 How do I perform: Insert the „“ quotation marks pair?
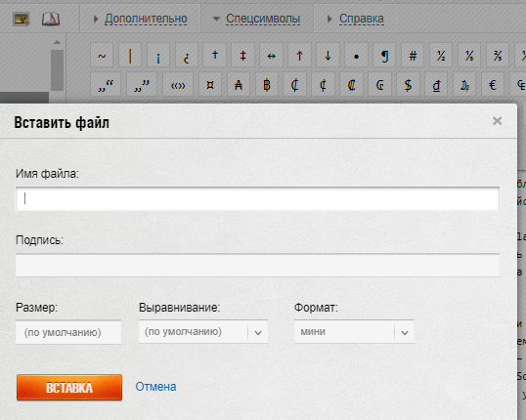tap(106, 84)
